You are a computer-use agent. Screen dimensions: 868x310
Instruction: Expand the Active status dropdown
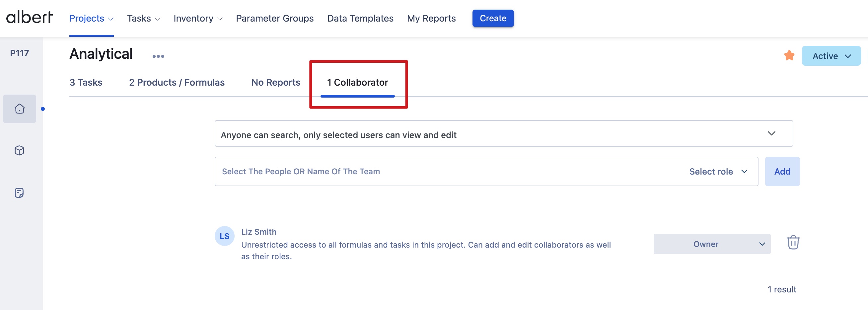point(831,56)
